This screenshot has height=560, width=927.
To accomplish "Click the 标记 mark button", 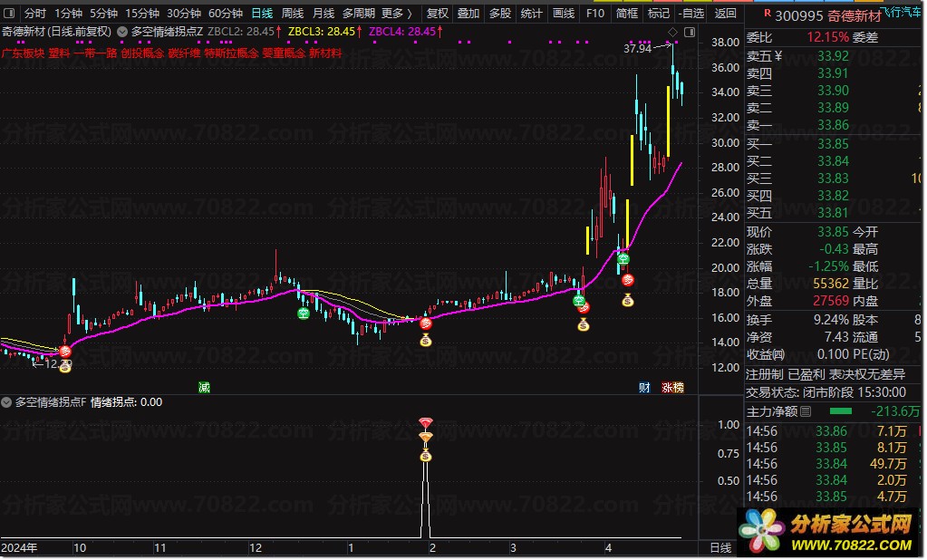I will [x=659, y=13].
